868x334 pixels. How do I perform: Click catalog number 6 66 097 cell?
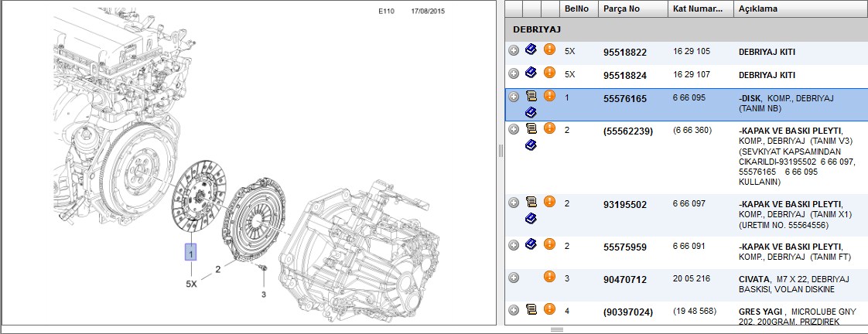(x=689, y=203)
